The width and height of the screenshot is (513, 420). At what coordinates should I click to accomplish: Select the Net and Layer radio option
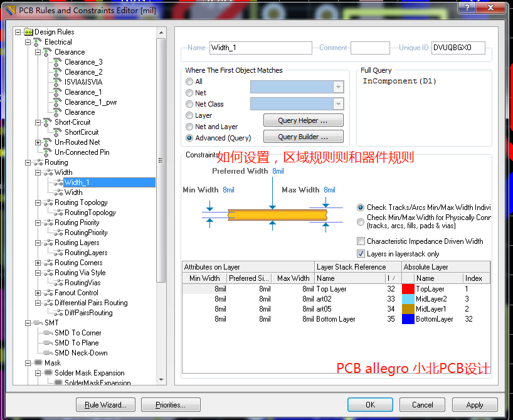tap(189, 127)
